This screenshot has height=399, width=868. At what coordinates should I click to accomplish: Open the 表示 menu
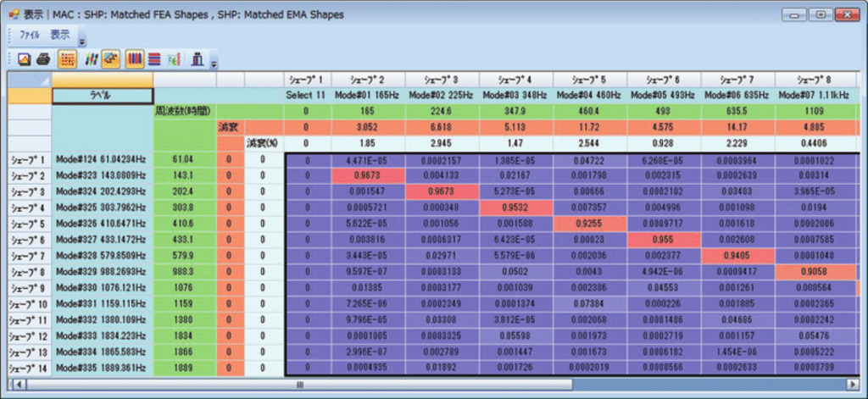59,36
